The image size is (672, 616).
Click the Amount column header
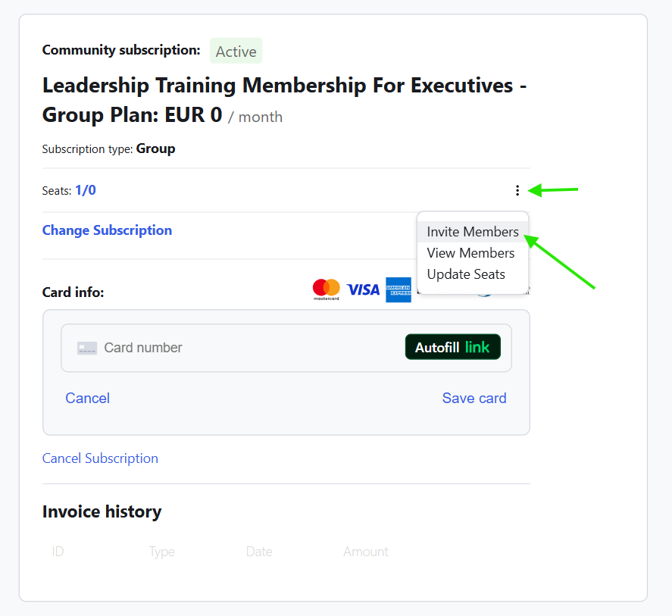[x=365, y=552]
